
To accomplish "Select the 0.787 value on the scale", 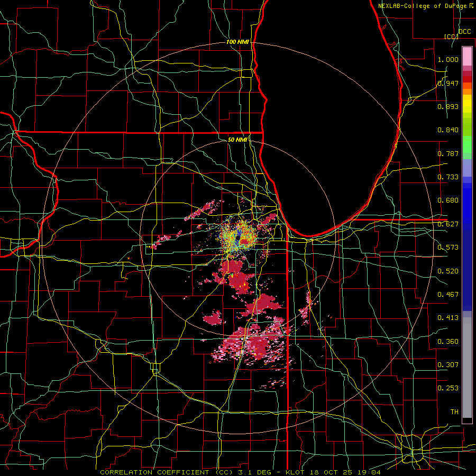I will [x=448, y=153].
